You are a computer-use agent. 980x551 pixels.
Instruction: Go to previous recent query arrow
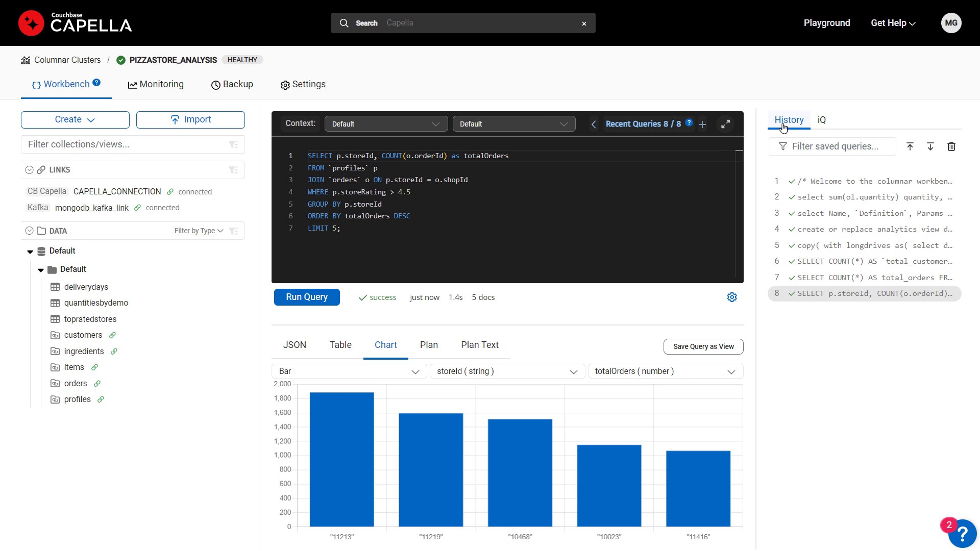click(x=594, y=124)
